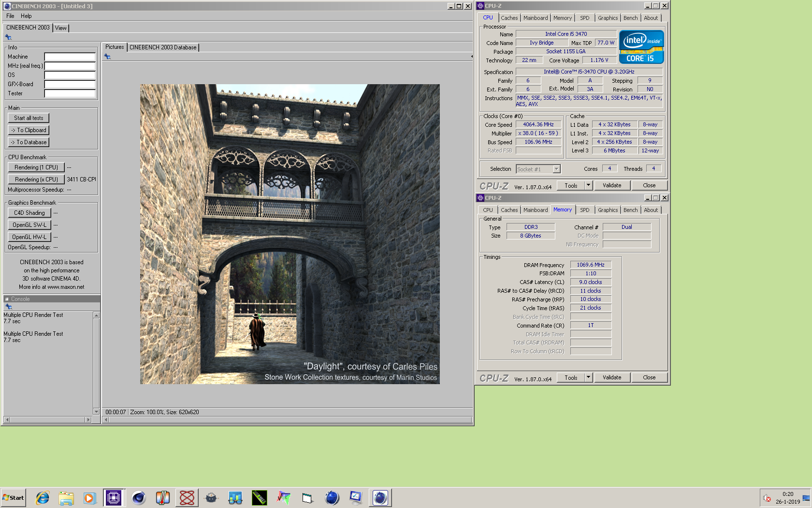Open the Help menu
This screenshot has width=812, height=508.
click(x=26, y=16)
